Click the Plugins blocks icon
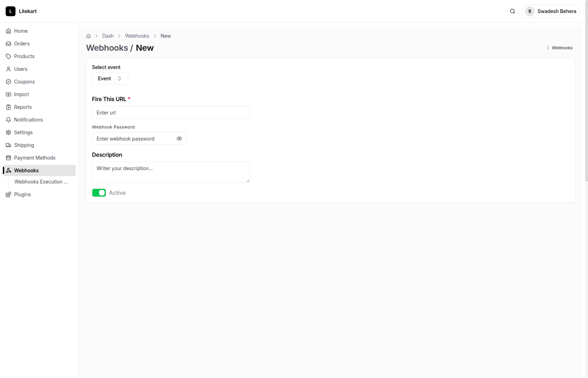This screenshot has width=588, height=378. coord(8,194)
